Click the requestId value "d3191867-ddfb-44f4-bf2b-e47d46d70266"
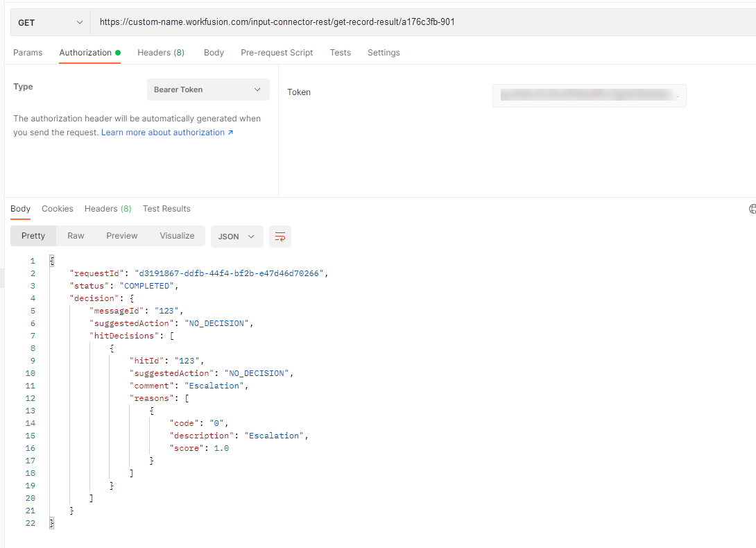The height and width of the screenshot is (548, 756). point(229,273)
